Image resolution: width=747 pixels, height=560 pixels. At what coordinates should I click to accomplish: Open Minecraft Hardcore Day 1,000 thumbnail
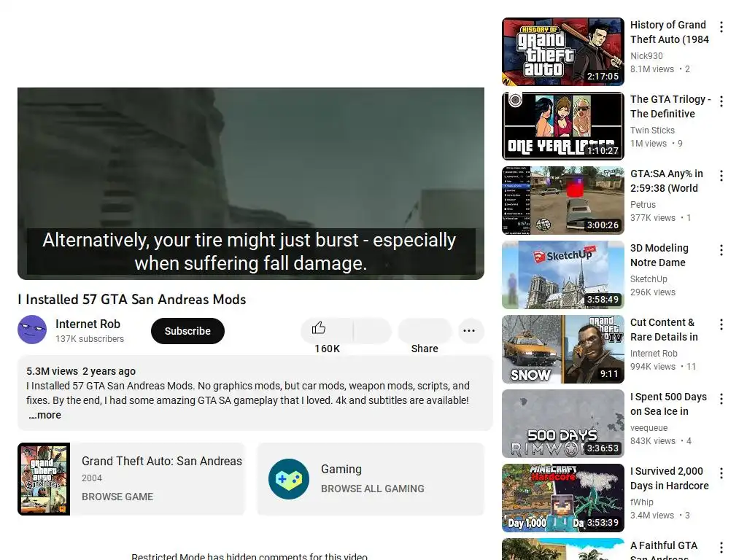click(x=563, y=497)
